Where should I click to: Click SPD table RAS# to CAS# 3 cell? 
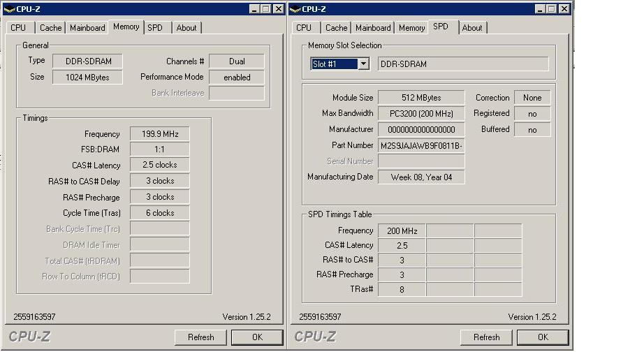[402, 260]
